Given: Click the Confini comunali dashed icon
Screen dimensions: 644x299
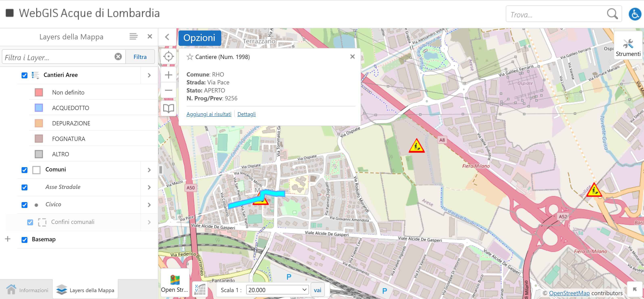Looking at the screenshot, I should coord(42,222).
